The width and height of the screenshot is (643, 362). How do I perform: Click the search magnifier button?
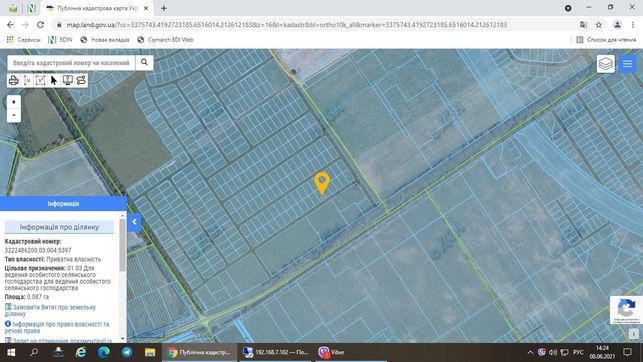[144, 62]
